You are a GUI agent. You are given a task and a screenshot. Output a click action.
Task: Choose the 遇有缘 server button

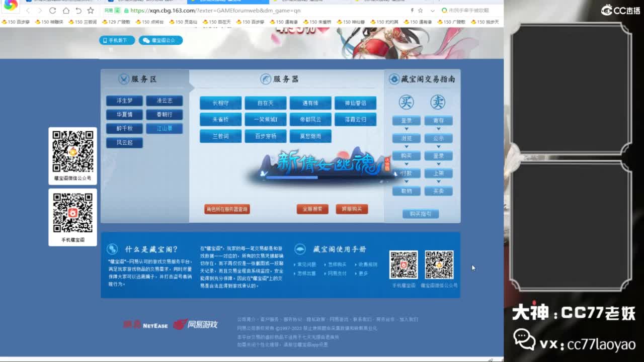pos(310,103)
